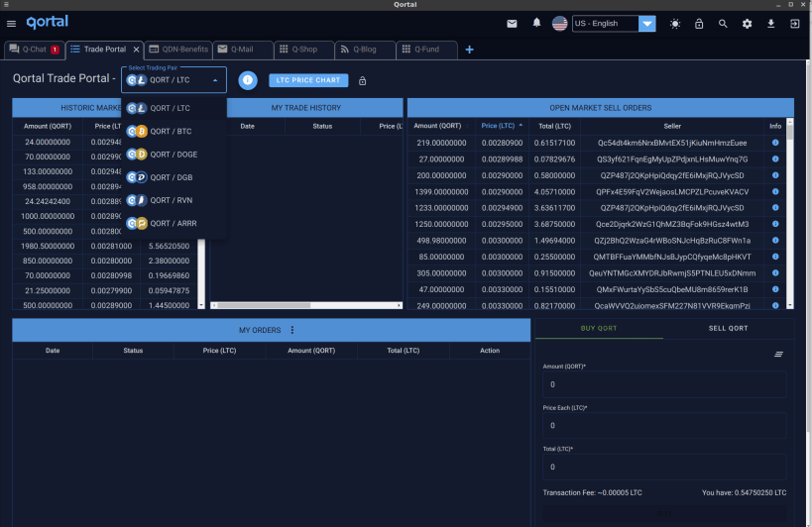Click the 0.00280900 price cell
The height and width of the screenshot is (527, 812).
[502, 143]
